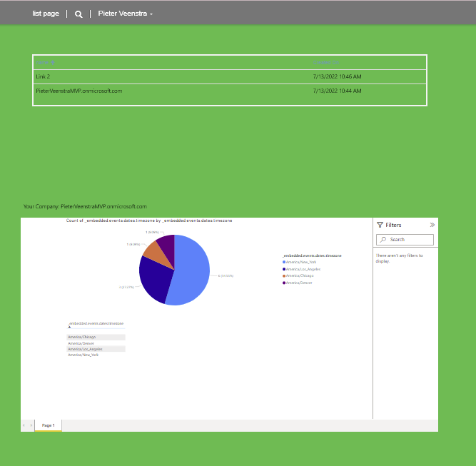476x466 pixels.
Task: Focus the Filters search field
Action: click(x=405, y=240)
